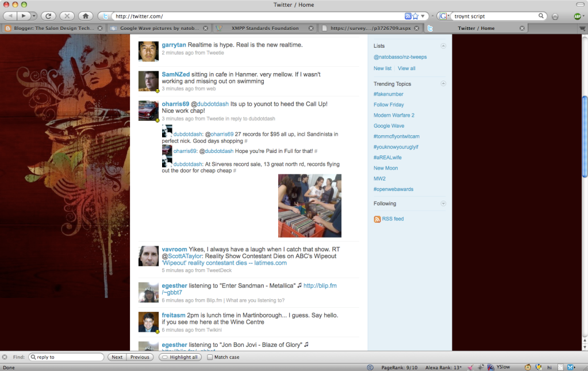This screenshot has width=588, height=371.
Task: Open the list-all-tabs button on tab bar
Action: pos(582,28)
